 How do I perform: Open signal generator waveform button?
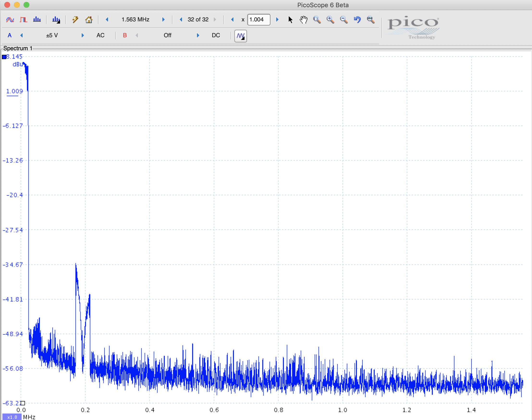[x=240, y=36]
